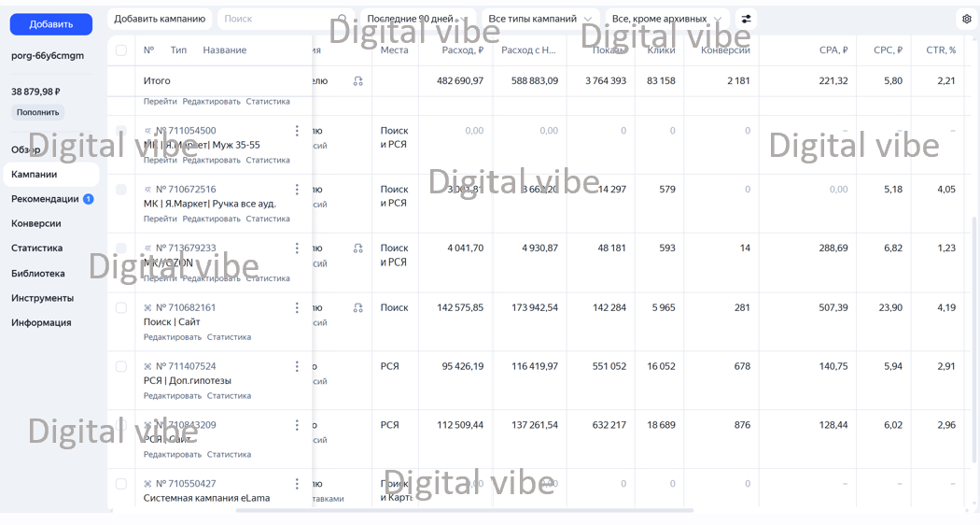Open the Все типы кампаний dropdown

pos(540,19)
